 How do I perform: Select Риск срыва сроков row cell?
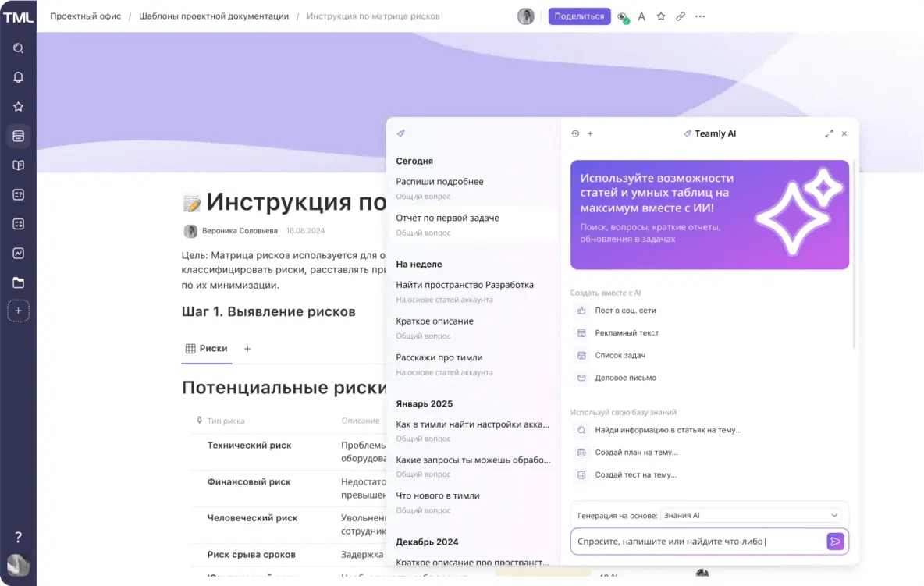click(x=251, y=554)
